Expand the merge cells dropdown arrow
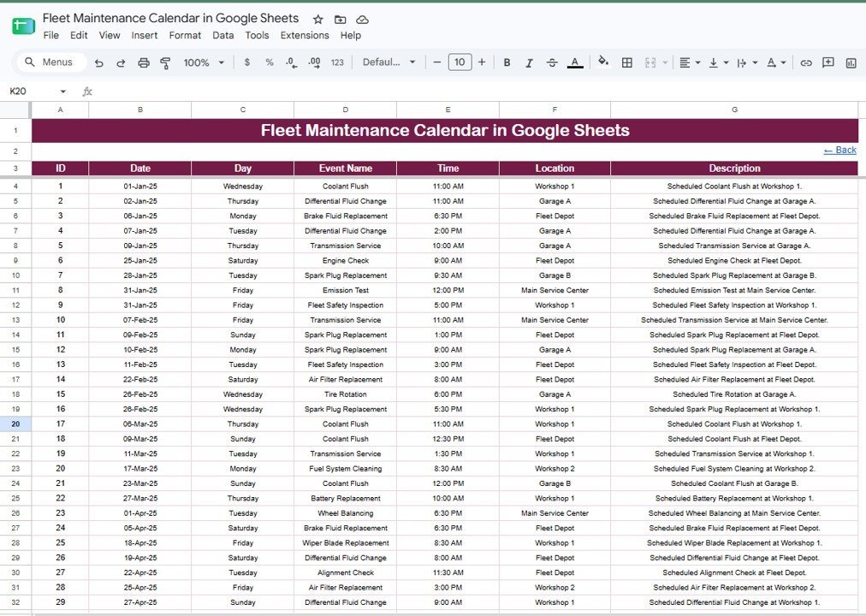866x616 pixels. pos(665,63)
